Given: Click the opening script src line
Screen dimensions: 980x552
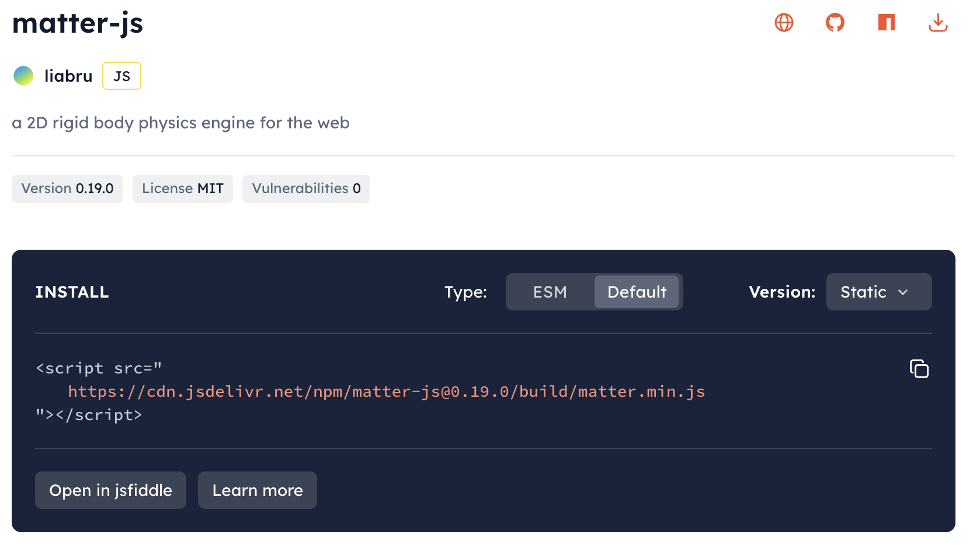Looking at the screenshot, I should 99,368.
